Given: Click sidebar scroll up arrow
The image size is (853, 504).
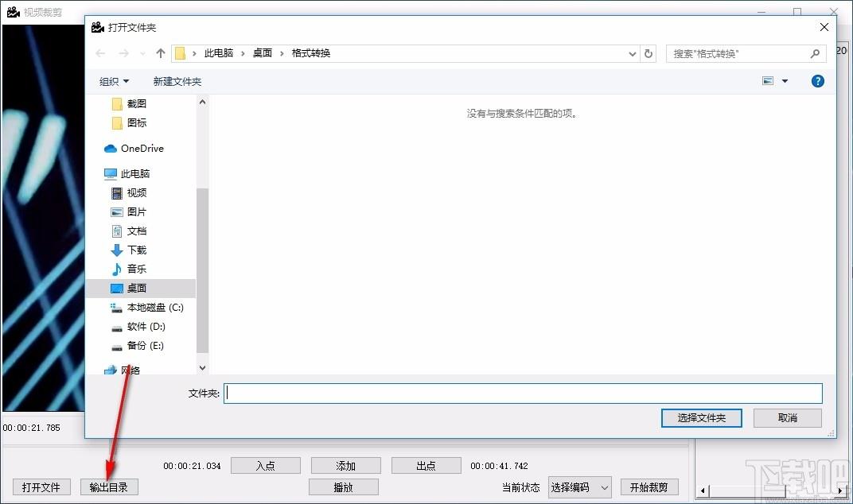Looking at the screenshot, I should click(x=202, y=102).
